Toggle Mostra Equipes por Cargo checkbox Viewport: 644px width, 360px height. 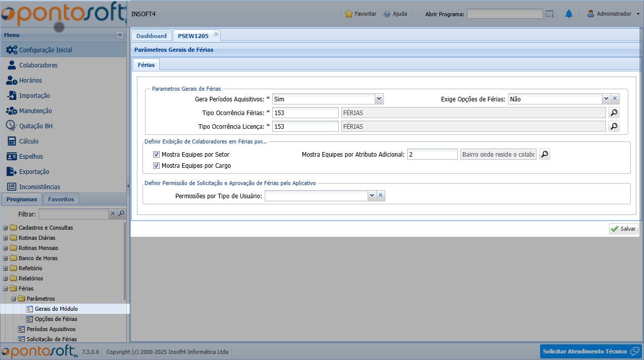156,166
